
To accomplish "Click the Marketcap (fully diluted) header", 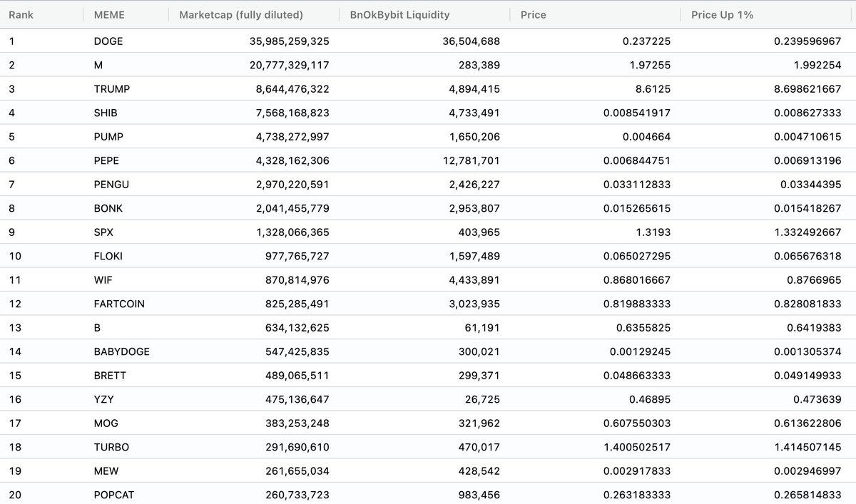I will tap(241, 14).
